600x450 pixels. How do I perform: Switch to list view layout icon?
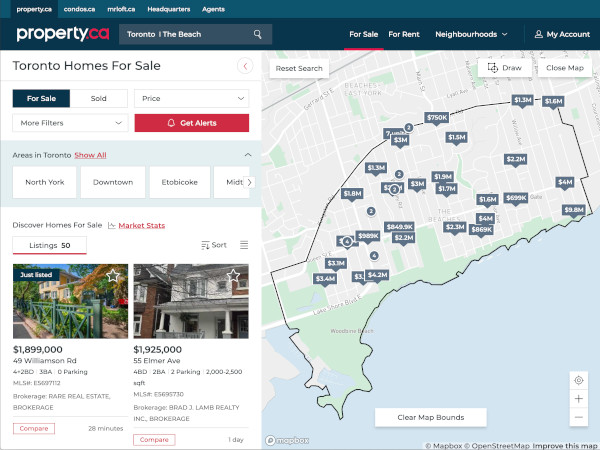(244, 245)
